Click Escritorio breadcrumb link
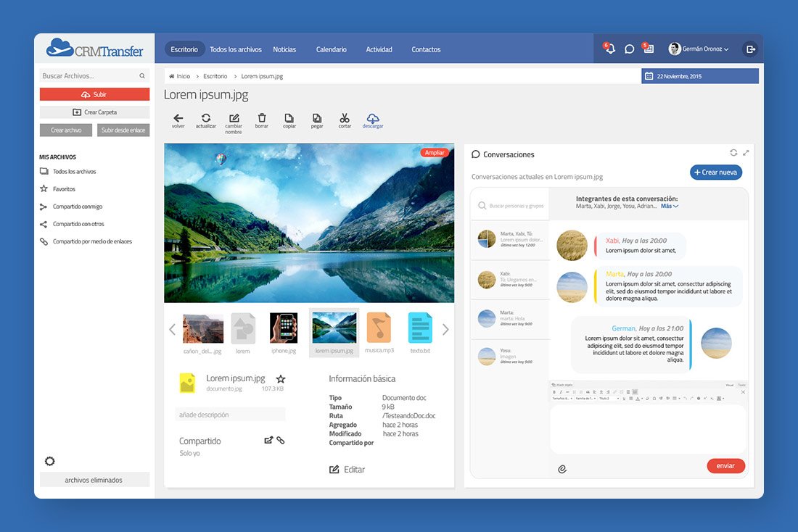The image size is (798, 532). pyautogui.click(x=215, y=76)
